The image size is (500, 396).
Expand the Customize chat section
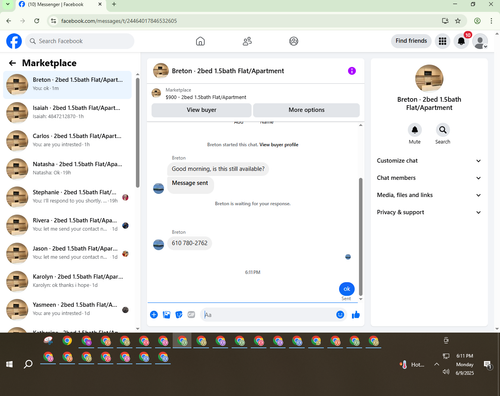[429, 161]
